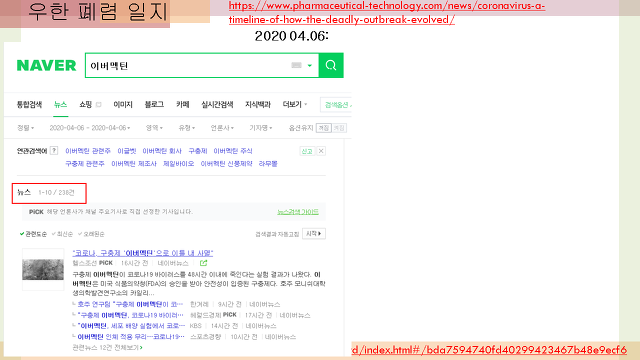Click 네이버뉴스 link beside 16시간 전
This screenshot has width=640, height=360.
click(x=173, y=263)
